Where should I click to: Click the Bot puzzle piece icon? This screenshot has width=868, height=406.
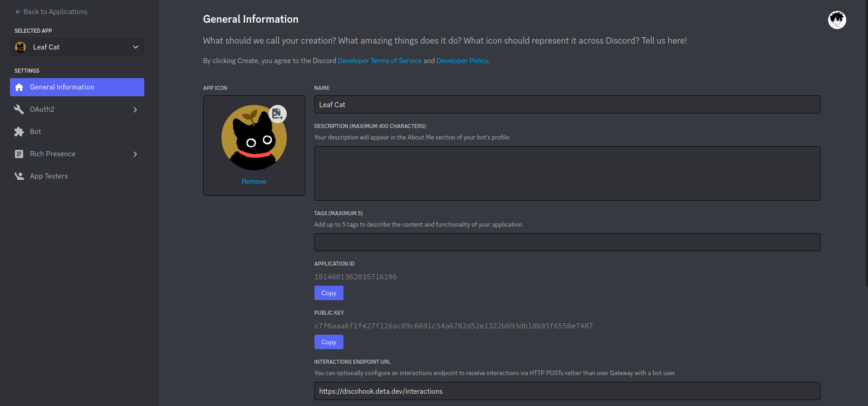[x=19, y=132]
